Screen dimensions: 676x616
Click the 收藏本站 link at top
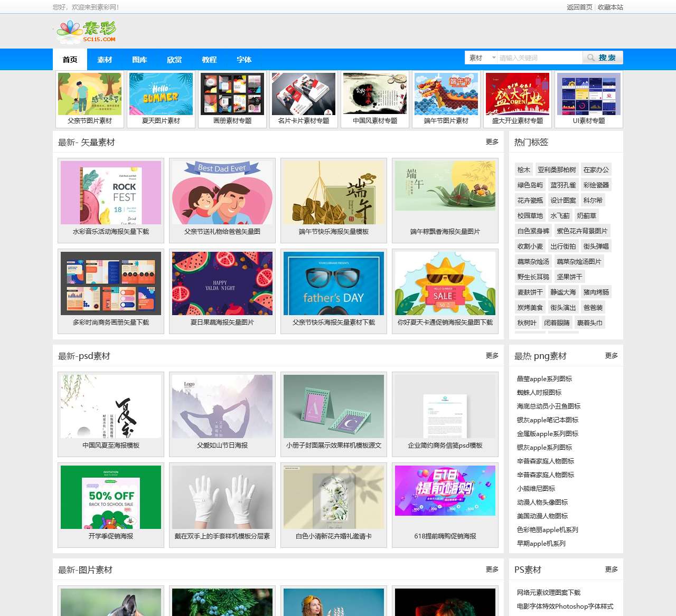pos(611,7)
